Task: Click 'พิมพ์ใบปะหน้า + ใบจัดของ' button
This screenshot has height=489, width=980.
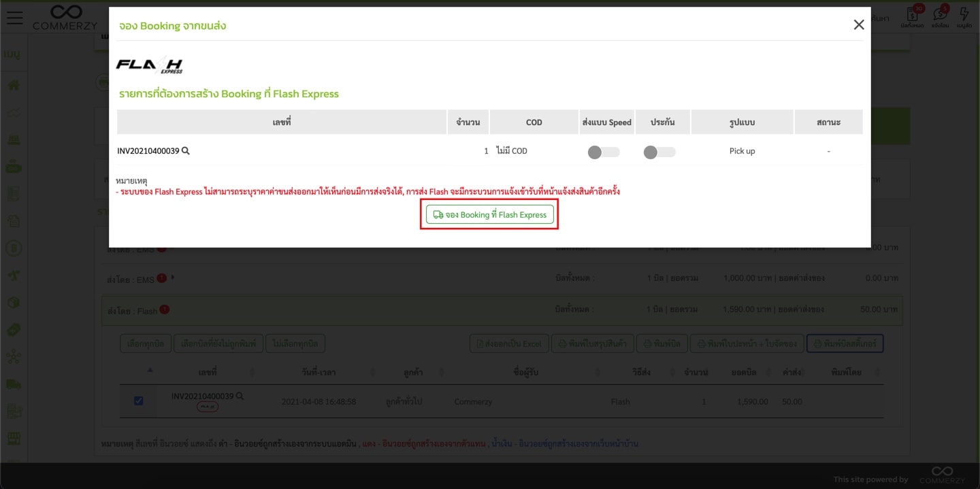Action: coord(747,343)
